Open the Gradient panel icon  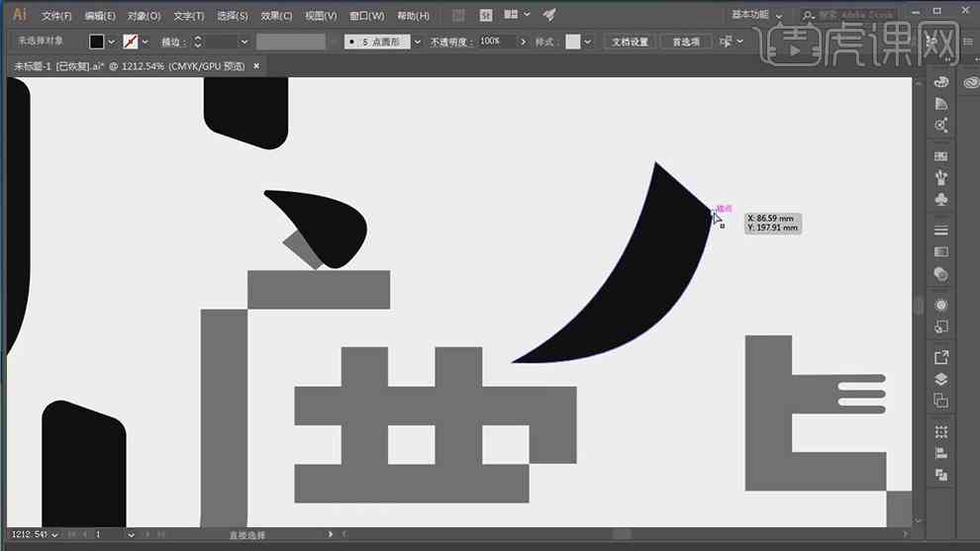click(940, 252)
